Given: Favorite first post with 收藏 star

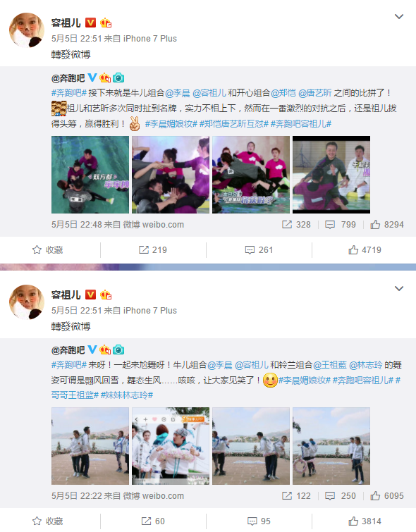Looking at the screenshot, I should pyautogui.click(x=47, y=250).
